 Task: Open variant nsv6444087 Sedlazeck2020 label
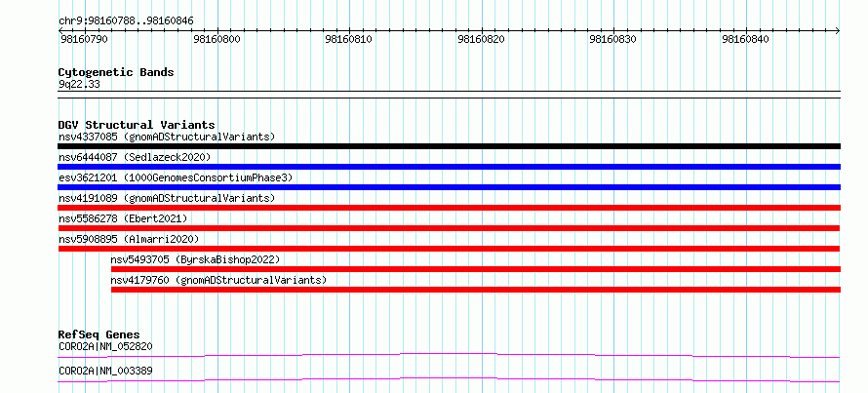click(135, 157)
